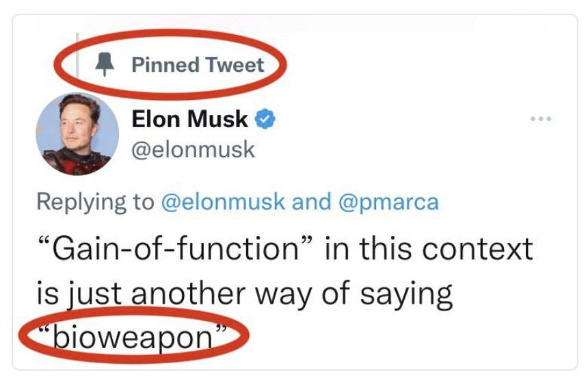Click the pin icon beside Pinned Tweet
588x383 pixels.
click(x=104, y=65)
